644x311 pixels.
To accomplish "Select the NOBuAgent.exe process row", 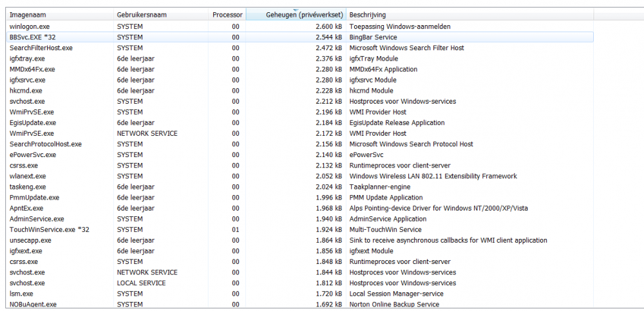I will point(33,305).
